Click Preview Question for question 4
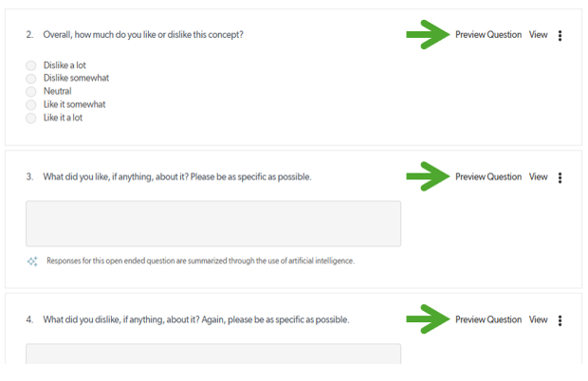588x381 pixels. tap(488, 320)
